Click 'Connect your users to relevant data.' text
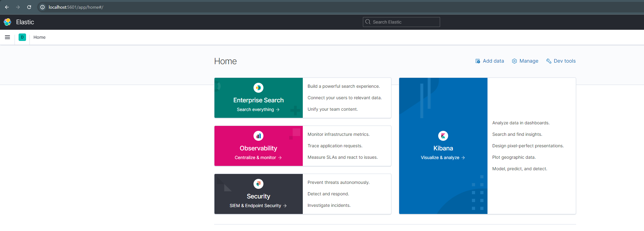Image resolution: width=644 pixels, height=231 pixels. point(345,98)
